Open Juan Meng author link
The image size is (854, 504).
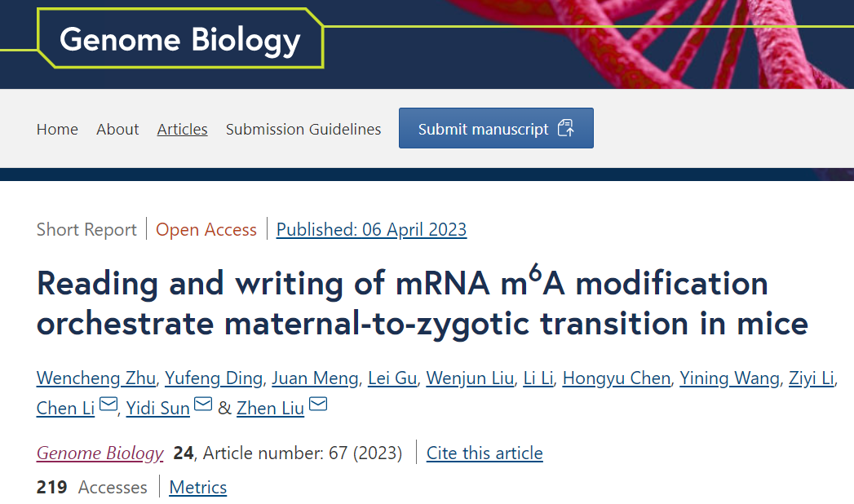click(315, 378)
